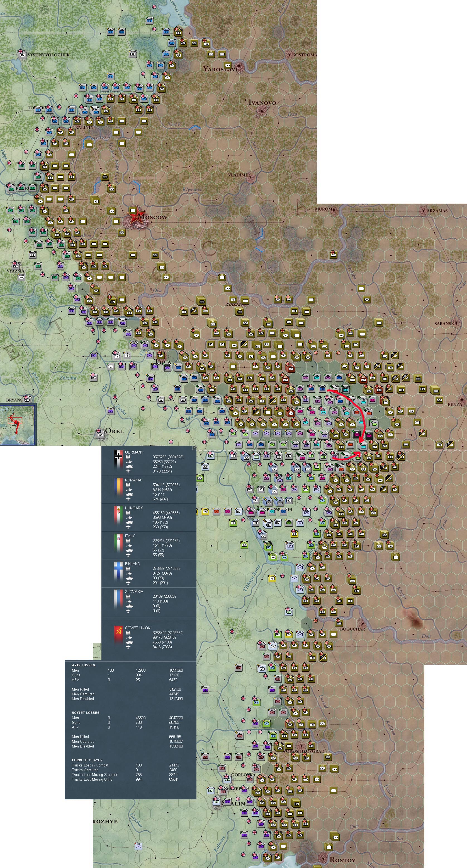
Task: Click the "Moscow" map label
Action: 153,217
